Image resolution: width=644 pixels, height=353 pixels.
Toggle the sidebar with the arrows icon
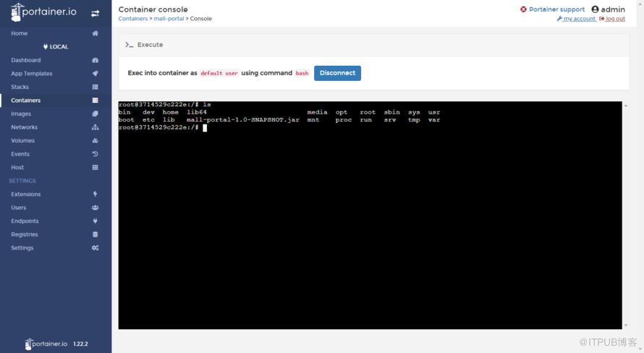tap(96, 14)
